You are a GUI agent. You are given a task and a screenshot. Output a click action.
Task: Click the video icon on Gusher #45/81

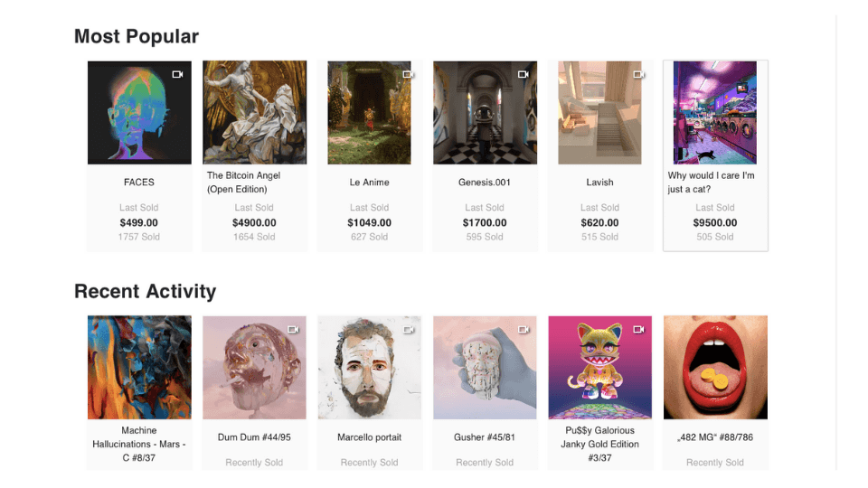pyautogui.click(x=523, y=330)
